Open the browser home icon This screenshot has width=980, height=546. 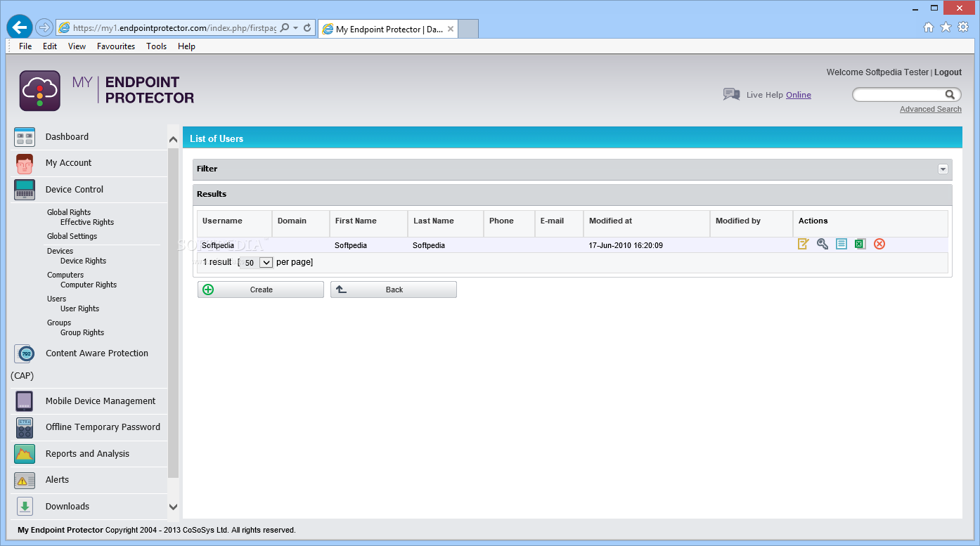click(929, 27)
